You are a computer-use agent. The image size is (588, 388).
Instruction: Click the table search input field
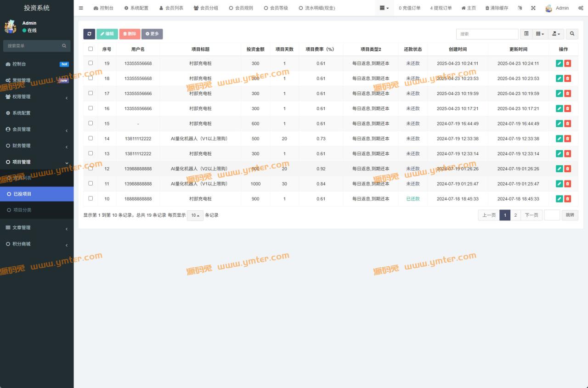487,34
